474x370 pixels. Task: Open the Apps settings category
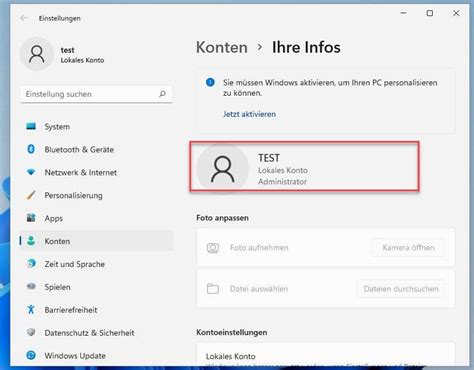pyautogui.click(x=96, y=218)
